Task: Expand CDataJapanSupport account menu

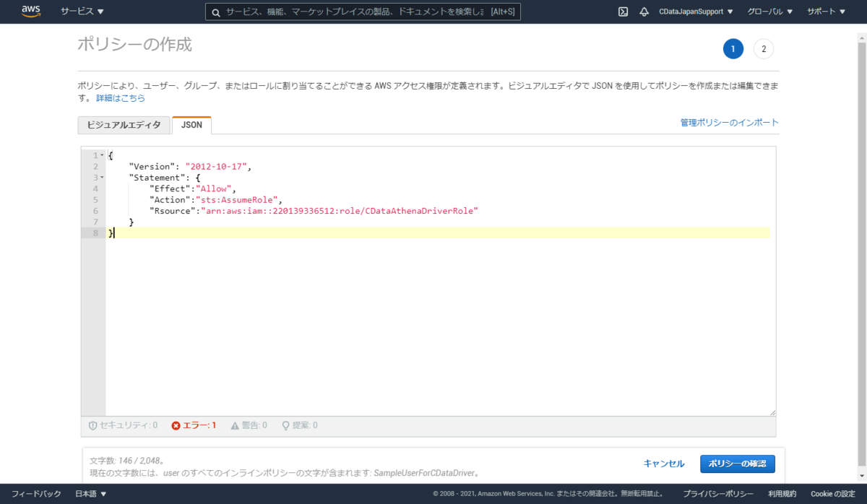Action: coord(696,12)
